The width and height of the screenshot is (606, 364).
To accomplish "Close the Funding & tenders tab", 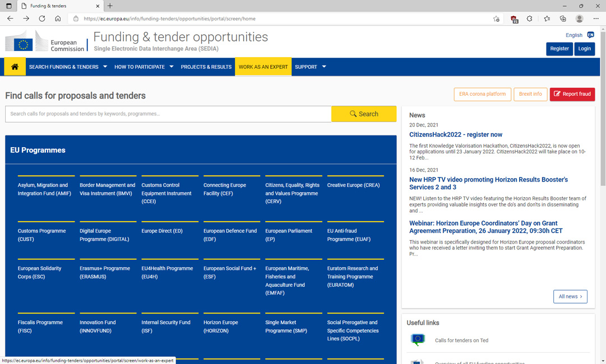I will click(98, 6).
